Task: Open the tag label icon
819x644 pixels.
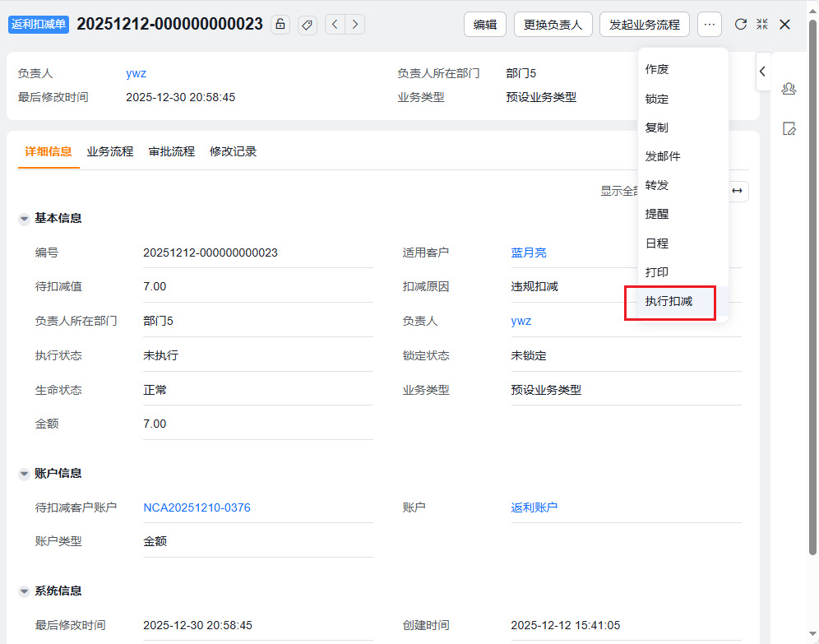Action: point(308,25)
